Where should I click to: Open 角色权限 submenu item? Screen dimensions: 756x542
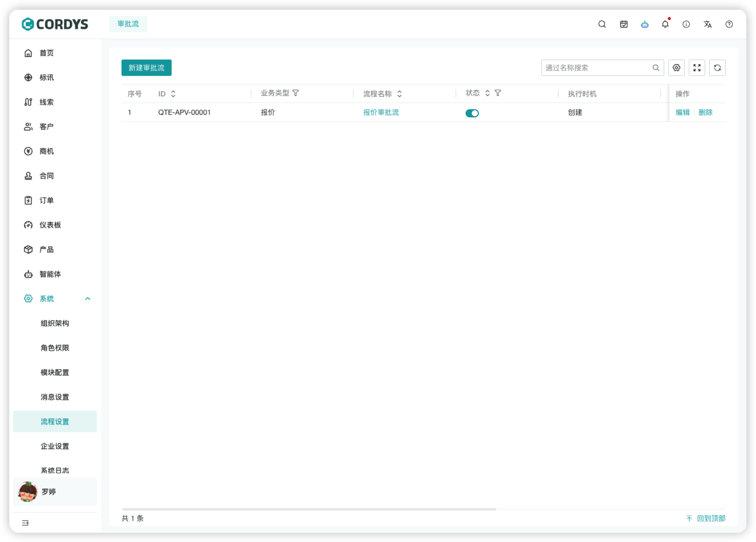pyautogui.click(x=55, y=348)
